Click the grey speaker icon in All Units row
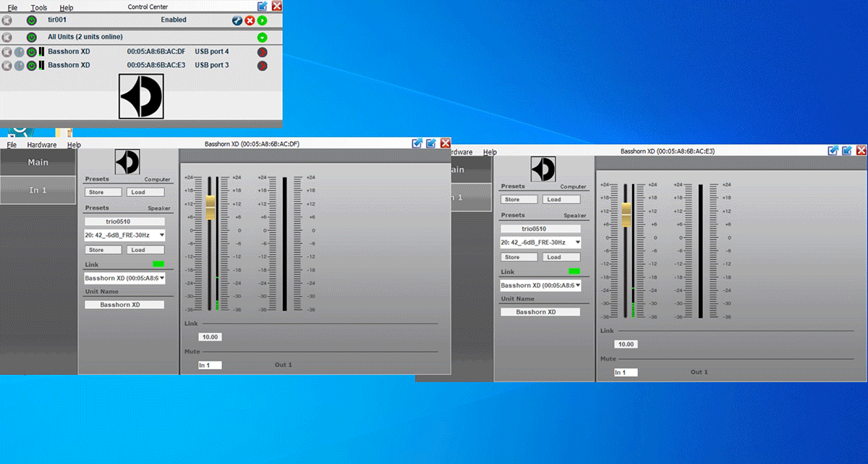 (7, 37)
